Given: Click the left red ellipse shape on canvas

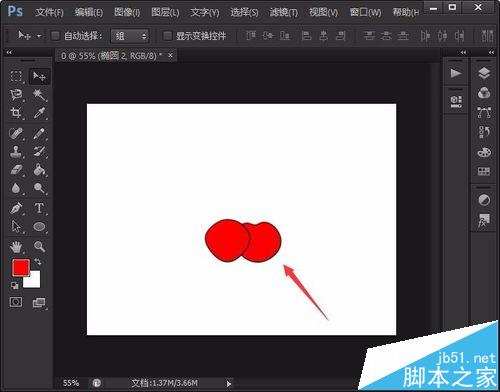Looking at the screenshot, I should tap(227, 240).
